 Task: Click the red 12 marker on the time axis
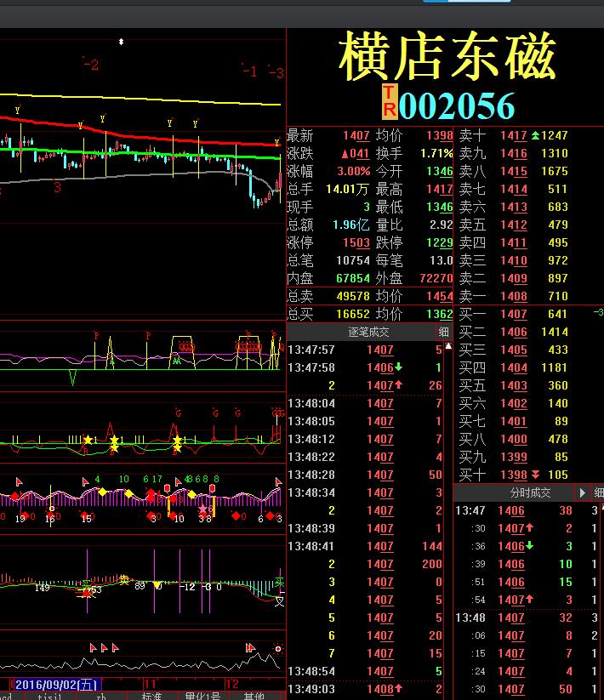click(231, 684)
